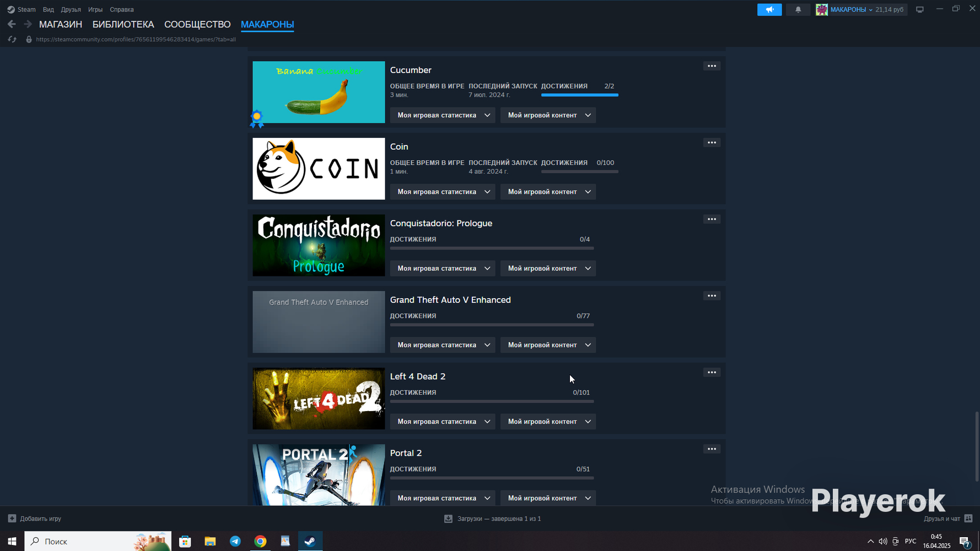Open the Справка menu
980x551 pixels.
122,9
